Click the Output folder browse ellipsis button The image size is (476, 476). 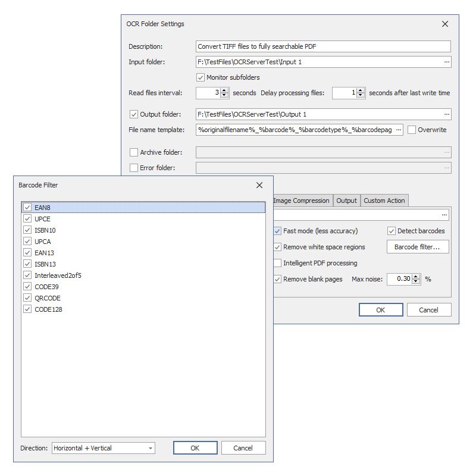pos(447,114)
